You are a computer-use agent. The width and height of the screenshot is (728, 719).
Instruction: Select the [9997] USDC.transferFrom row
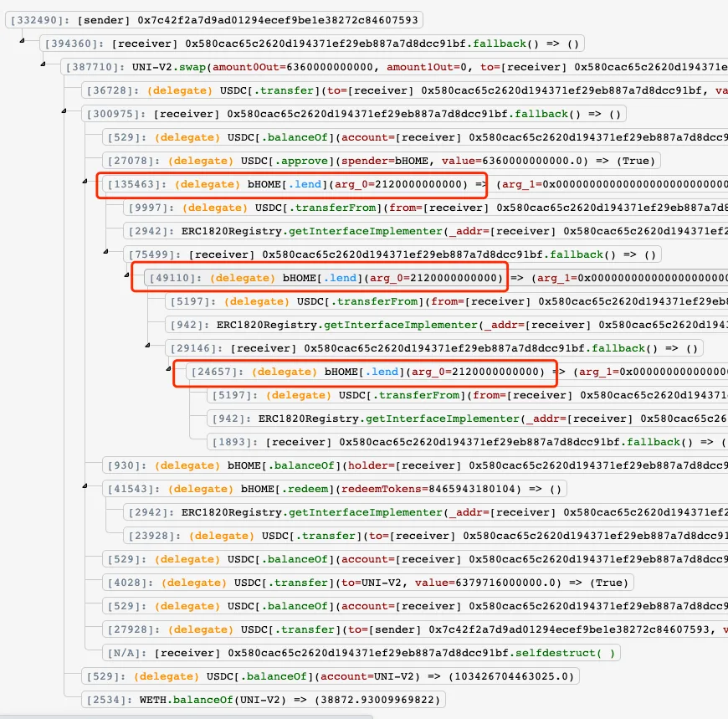click(x=426, y=208)
